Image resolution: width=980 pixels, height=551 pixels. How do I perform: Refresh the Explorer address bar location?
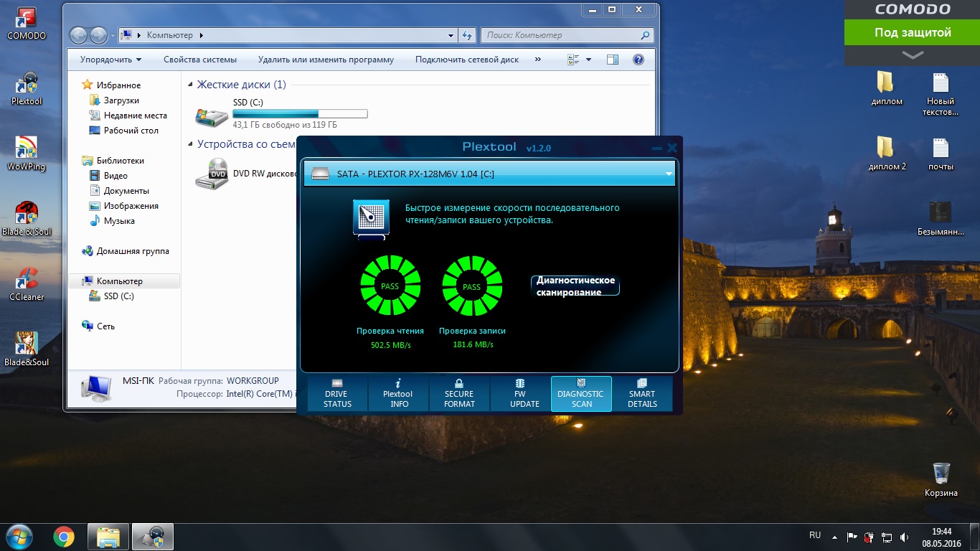(x=467, y=34)
